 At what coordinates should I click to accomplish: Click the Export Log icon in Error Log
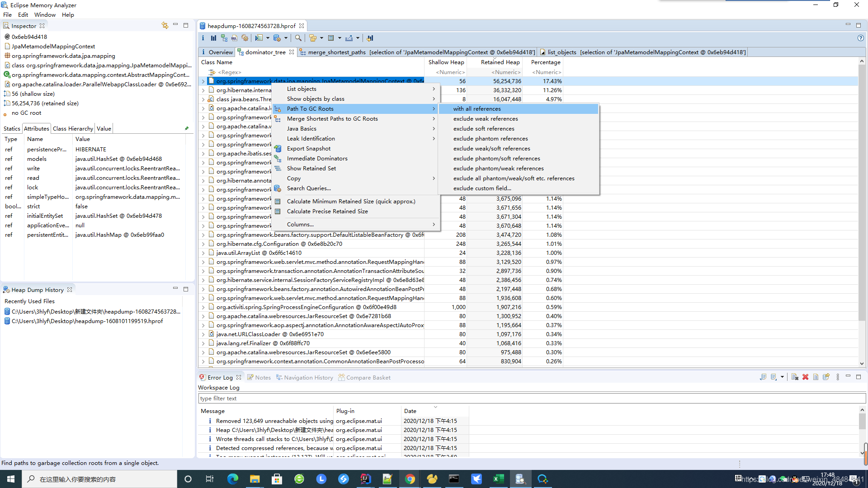pyautogui.click(x=763, y=377)
